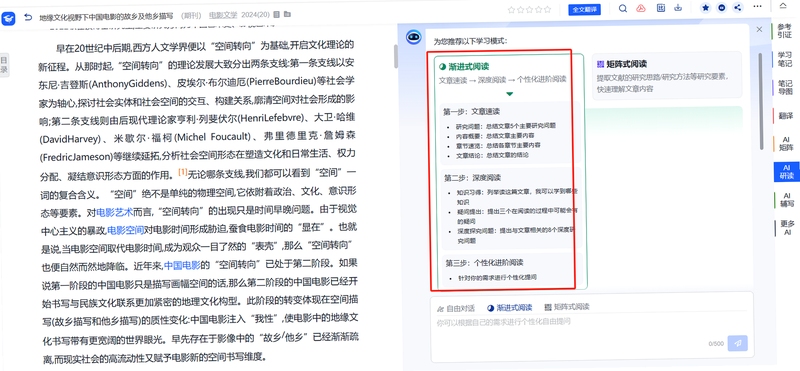Image resolution: width=800 pixels, height=371 pixels.
Task: Click the blue app logo icon
Action: pyautogui.click(x=9, y=18)
